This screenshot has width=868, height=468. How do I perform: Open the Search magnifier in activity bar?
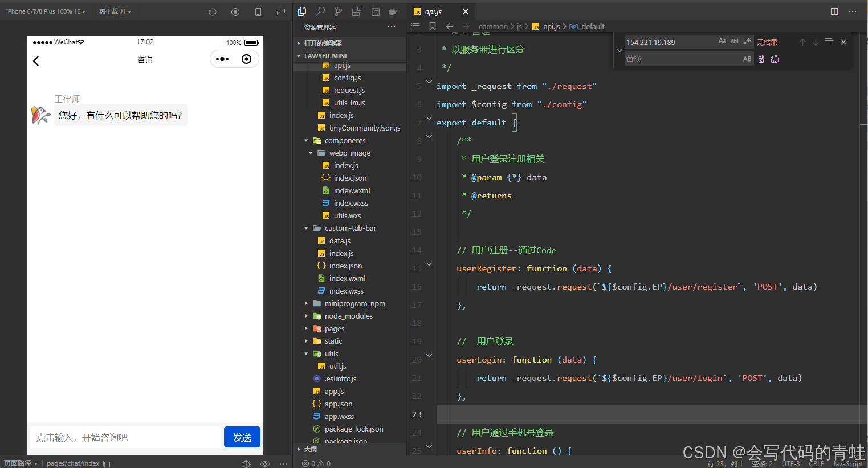pyautogui.click(x=320, y=11)
